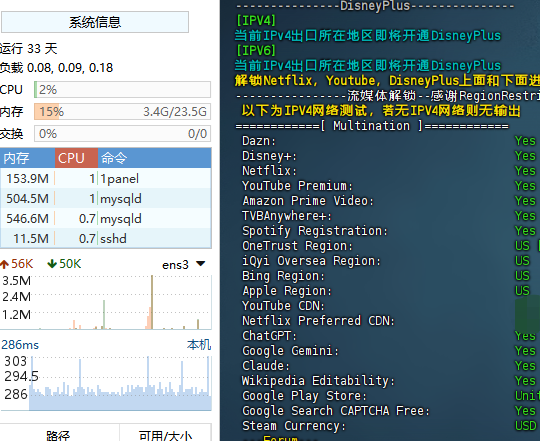The width and height of the screenshot is (540, 441).
Task: Click the upload speed arrow icon 56K
Action: [4, 264]
